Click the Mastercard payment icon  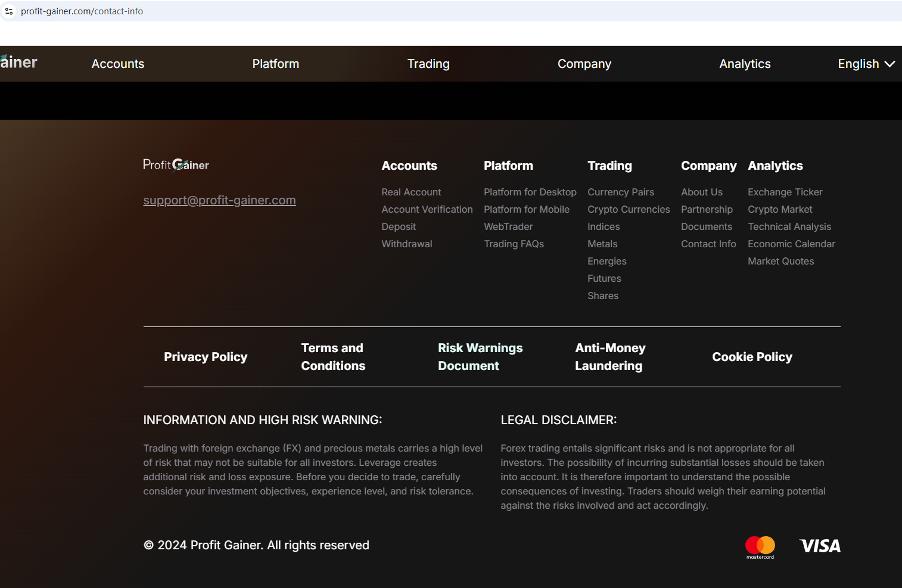760,547
